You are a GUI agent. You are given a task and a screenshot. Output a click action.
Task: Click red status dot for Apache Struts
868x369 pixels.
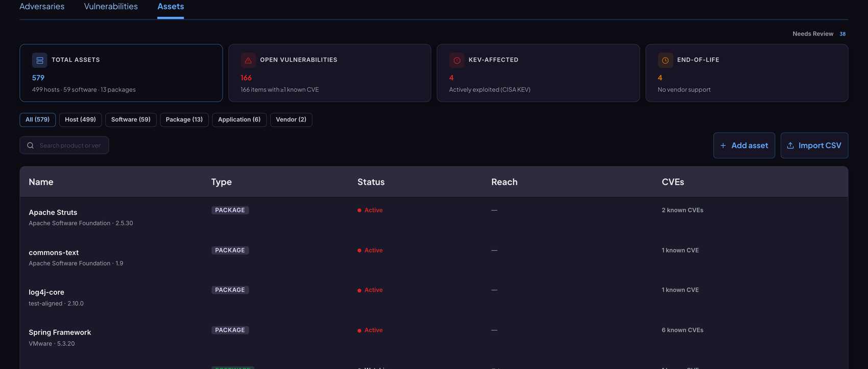[359, 211]
